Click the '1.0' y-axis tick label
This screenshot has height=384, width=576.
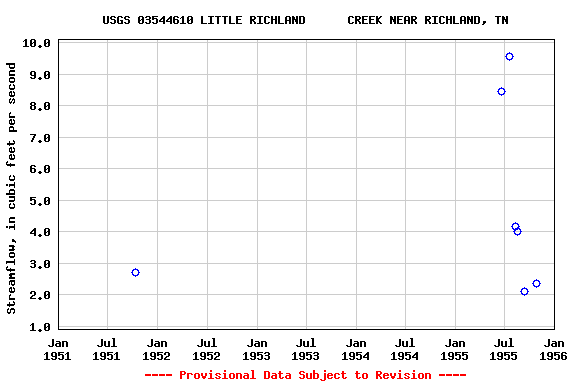(x=40, y=327)
